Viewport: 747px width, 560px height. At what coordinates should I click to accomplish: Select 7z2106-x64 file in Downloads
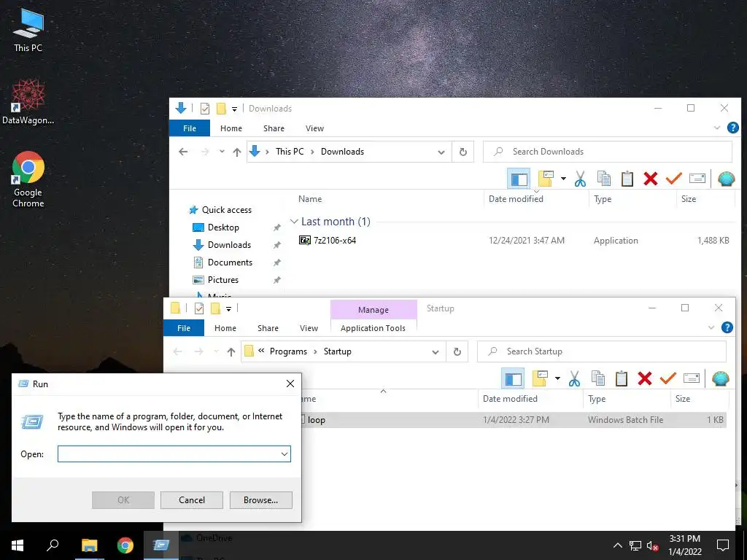coord(334,241)
